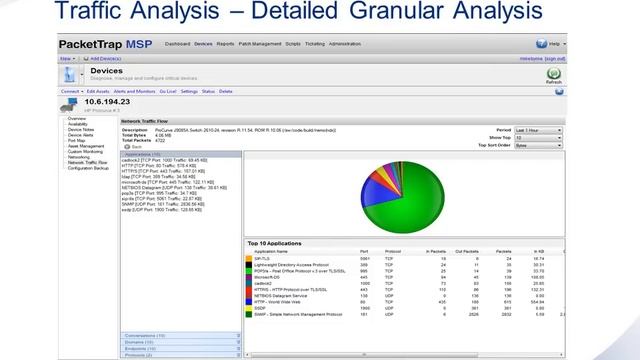
Task: Click the Edit Assets link
Action: 98,91
